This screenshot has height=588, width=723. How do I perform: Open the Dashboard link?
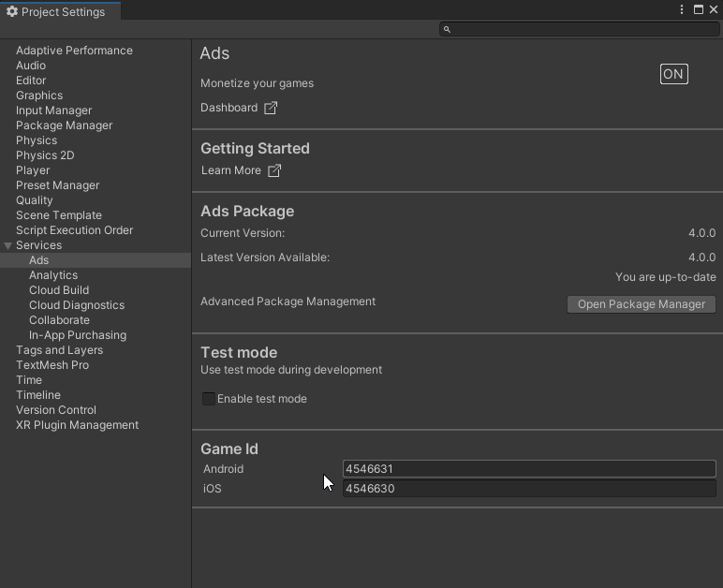(229, 108)
